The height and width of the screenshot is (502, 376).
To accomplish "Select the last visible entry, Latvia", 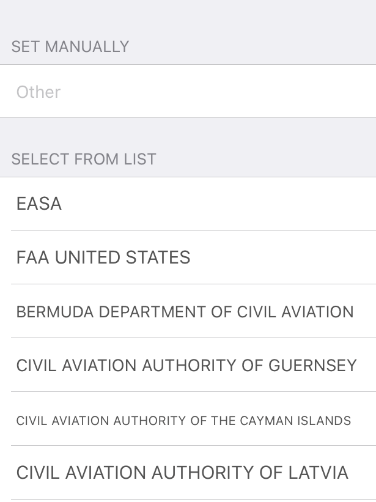I will tap(188, 473).
